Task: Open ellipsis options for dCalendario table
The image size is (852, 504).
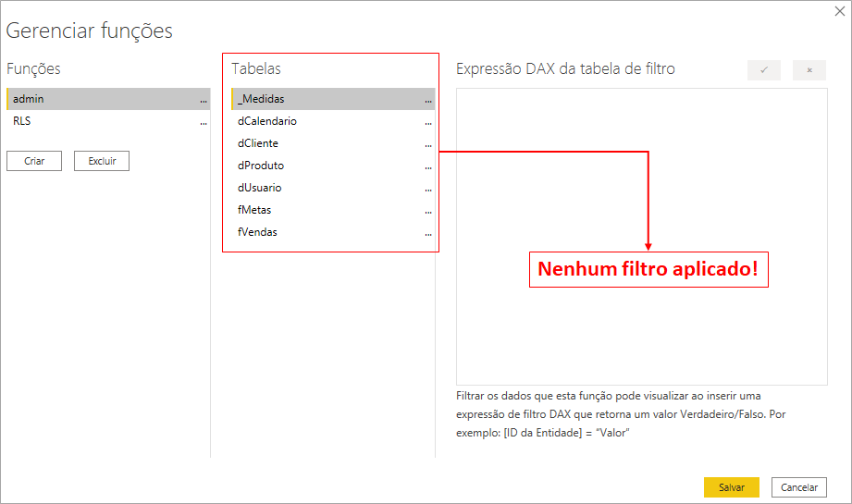Action: click(428, 122)
